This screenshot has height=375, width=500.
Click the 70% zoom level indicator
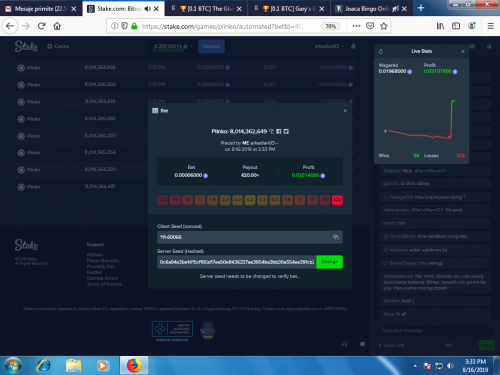[331, 26]
